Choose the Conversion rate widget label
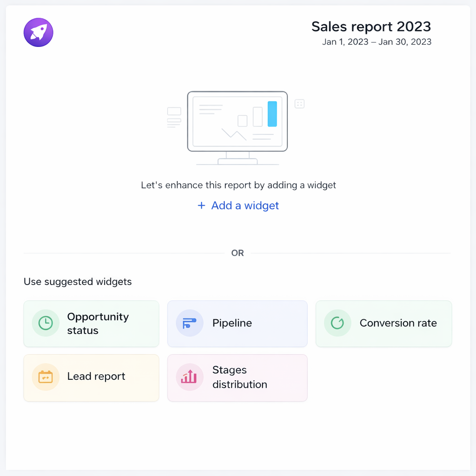 pos(398,323)
